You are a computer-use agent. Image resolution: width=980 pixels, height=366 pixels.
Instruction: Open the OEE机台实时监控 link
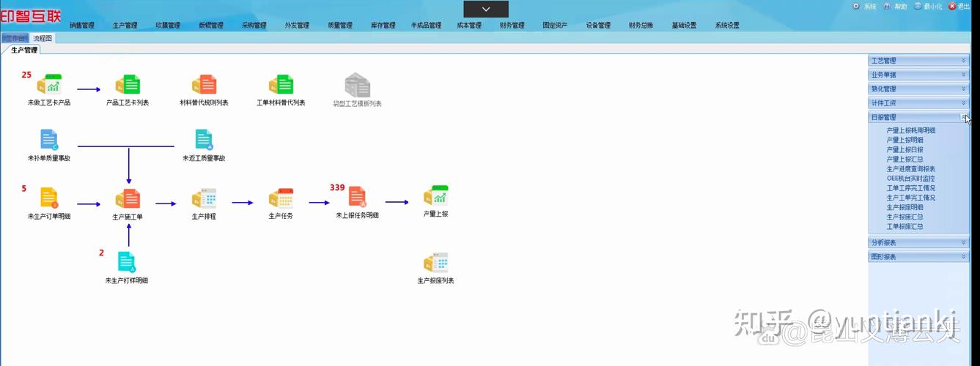pos(910,179)
